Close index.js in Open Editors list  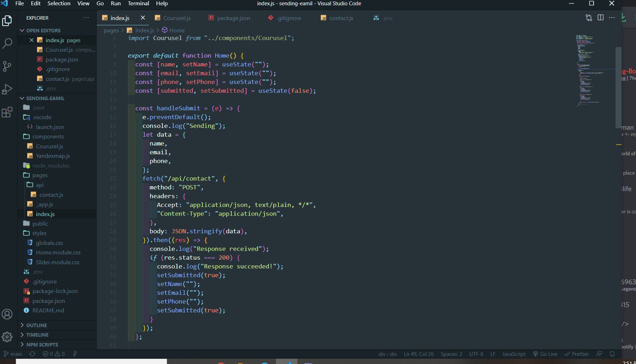point(31,40)
